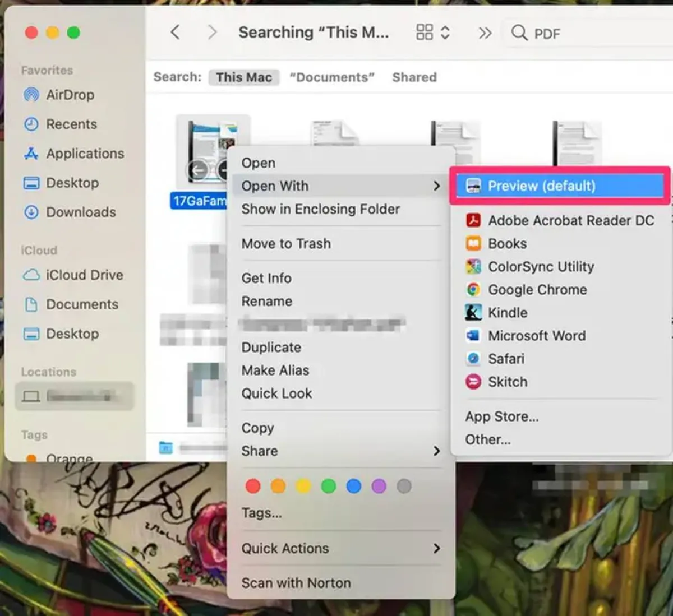Select Adobe Acrobat Reader DC icon
The height and width of the screenshot is (616, 673).
pyautogui.click(x=473, y=220)
